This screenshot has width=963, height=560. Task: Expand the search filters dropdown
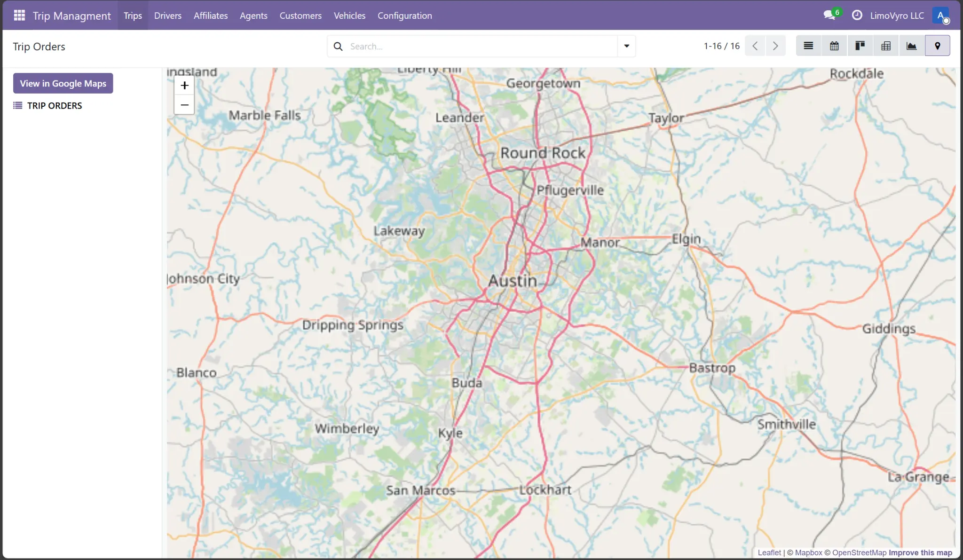pyautogui.click(x=626, y=46)
